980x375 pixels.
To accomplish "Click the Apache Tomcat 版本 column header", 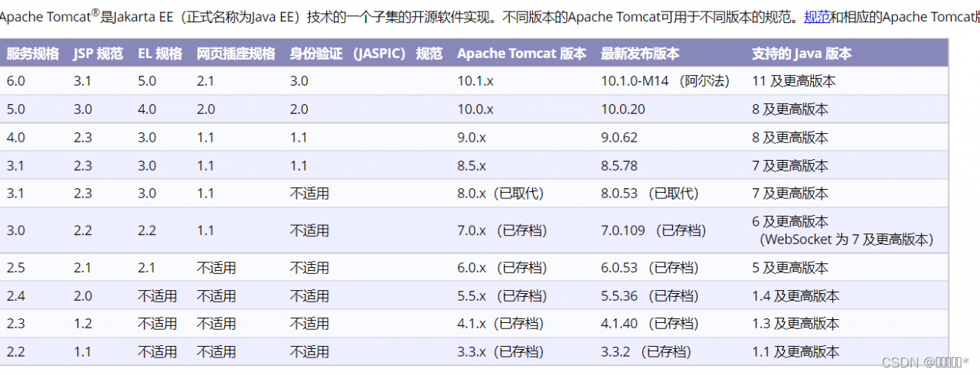I will click(522, 54).
